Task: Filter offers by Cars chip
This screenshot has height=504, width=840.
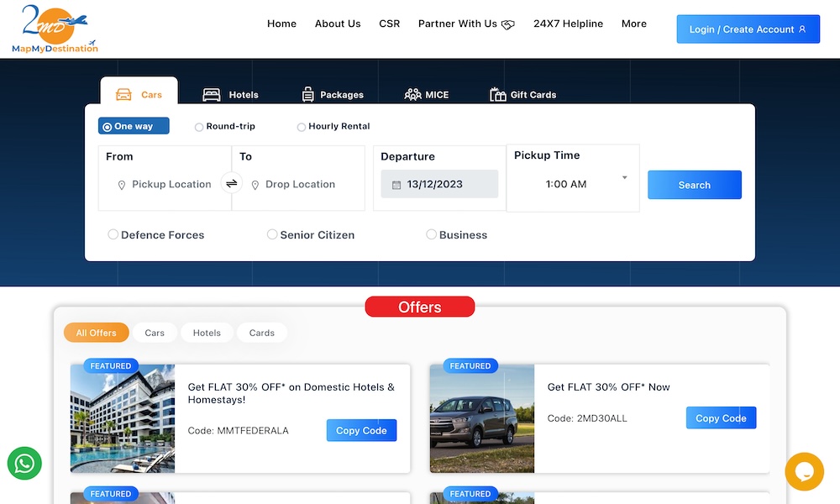Action: pyautogui.click(x=155, y=333)
